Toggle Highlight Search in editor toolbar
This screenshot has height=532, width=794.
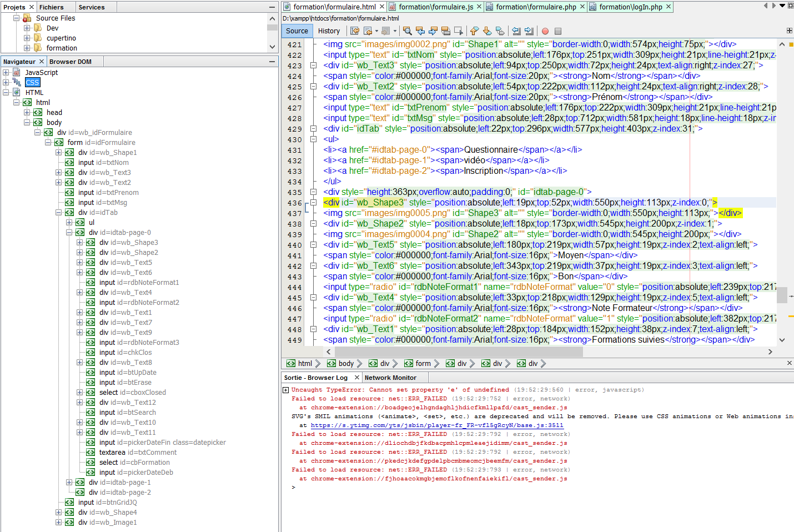click(445, 31)
